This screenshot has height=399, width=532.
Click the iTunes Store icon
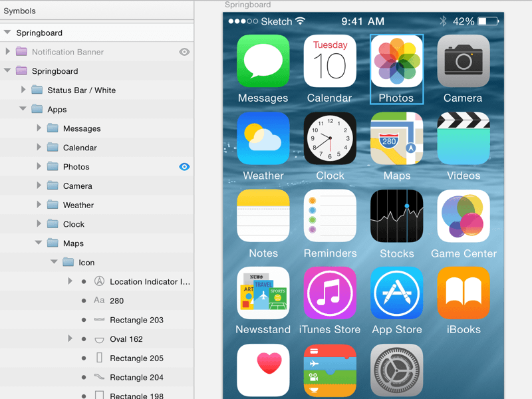[x=330, y=293]
